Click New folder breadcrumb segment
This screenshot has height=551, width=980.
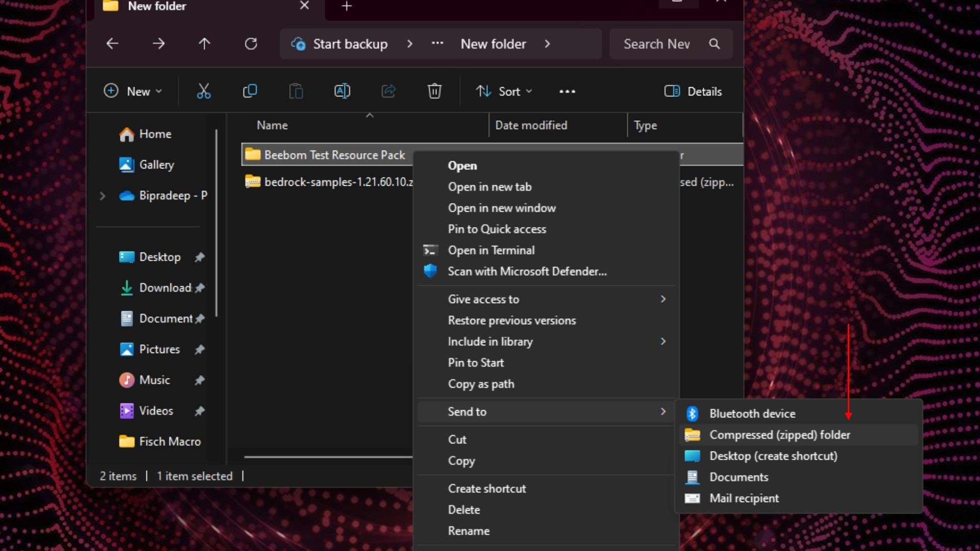(493, 44)
